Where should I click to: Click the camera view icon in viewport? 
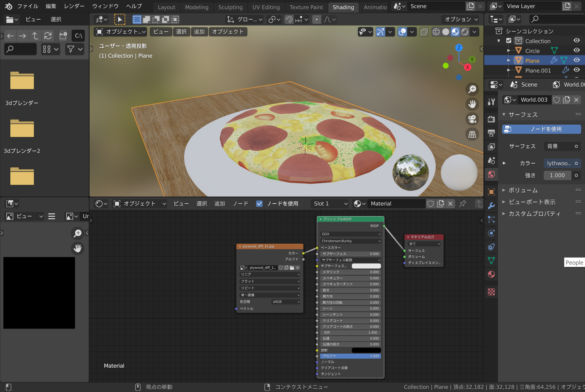(472, 119)
